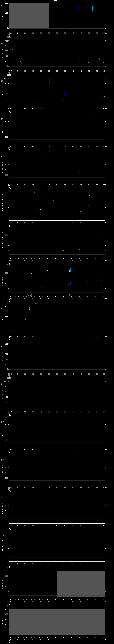Click the red vertical streak in panel 2
This screenshot has width=114, height=644.
[x=22, y=62]
